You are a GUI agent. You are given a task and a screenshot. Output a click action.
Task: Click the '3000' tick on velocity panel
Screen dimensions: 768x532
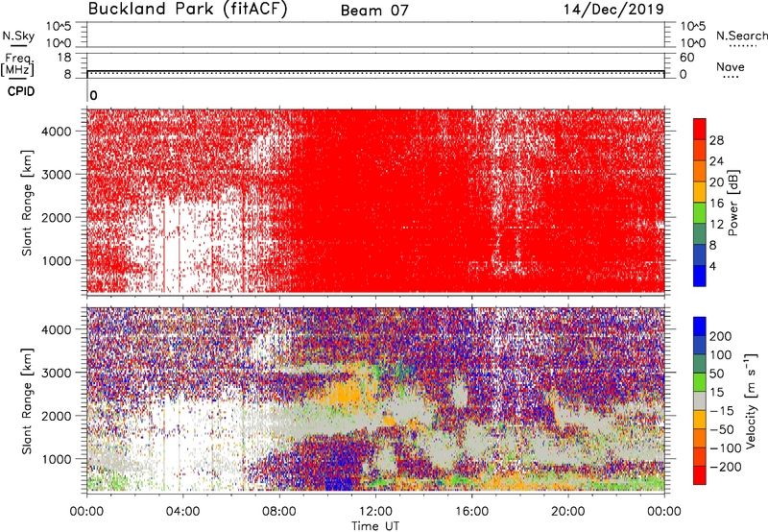pos(57,373)
